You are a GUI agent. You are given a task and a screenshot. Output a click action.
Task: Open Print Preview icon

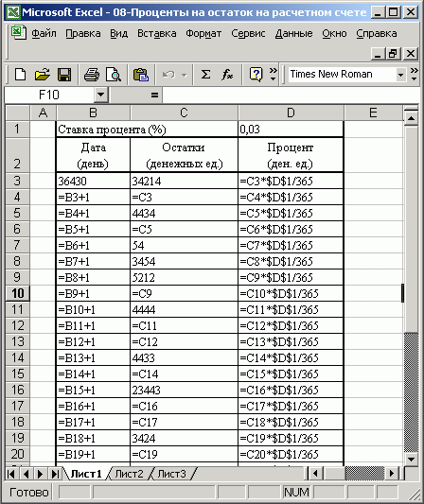114,75
